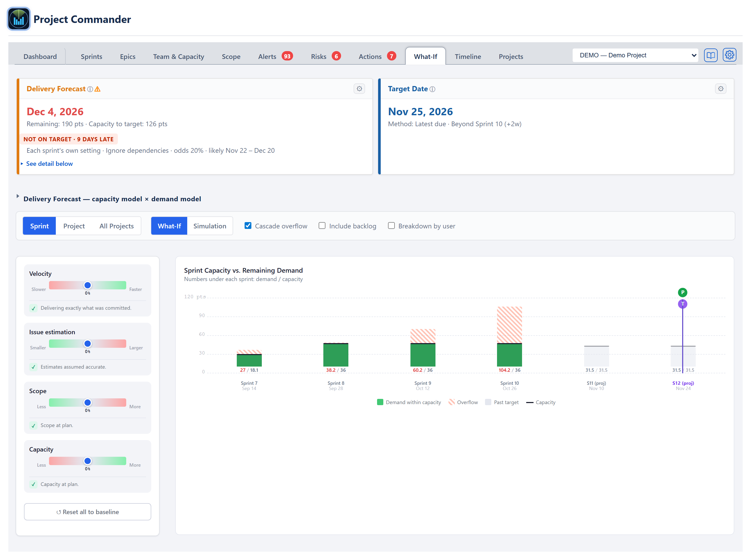The height and width of the screenshot is (560, 751).
Task: Click the Delivery Forecast info icon
Action: [90, 89]
